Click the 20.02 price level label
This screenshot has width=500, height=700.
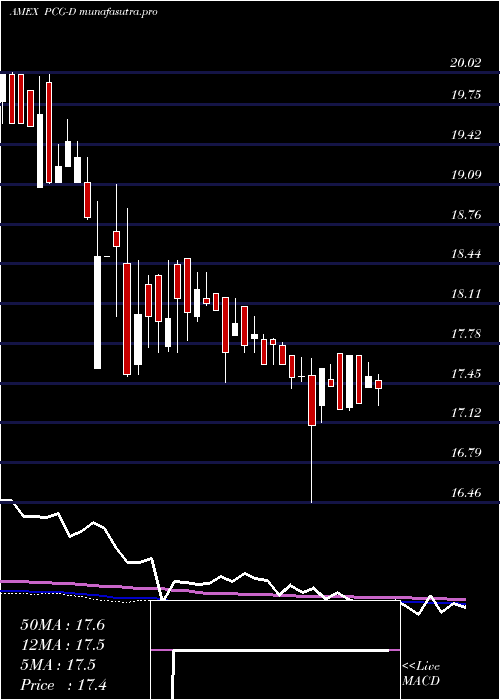click(466, 63)
